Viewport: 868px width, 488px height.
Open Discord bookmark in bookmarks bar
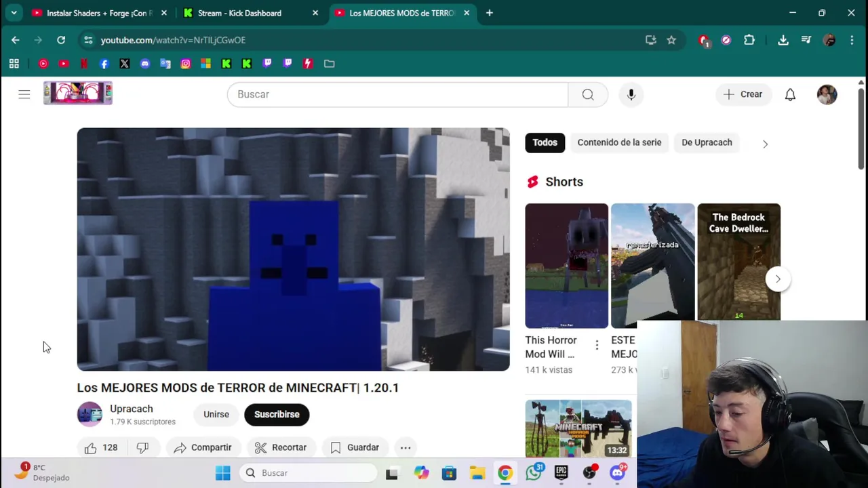(145, 64)
